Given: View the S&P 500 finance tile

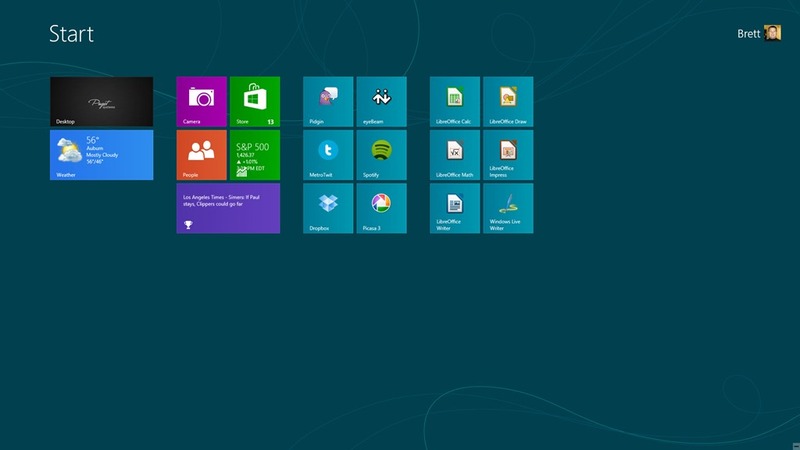Looking at the screenshot, I should [255, 155].
